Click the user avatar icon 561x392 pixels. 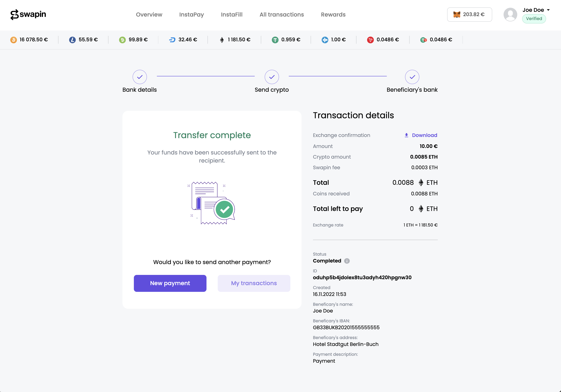(x=510, y=14)
